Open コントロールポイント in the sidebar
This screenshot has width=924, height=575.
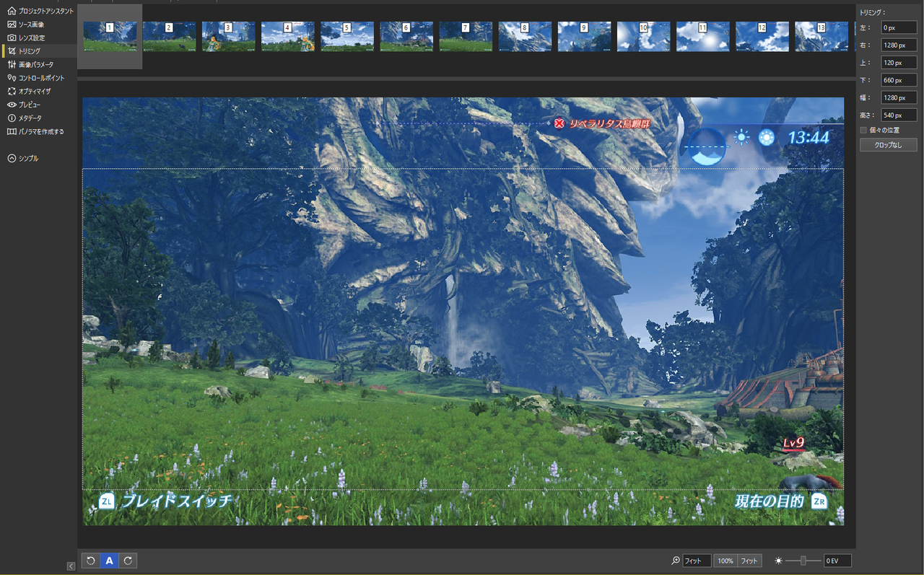click(x=35, y=78)
